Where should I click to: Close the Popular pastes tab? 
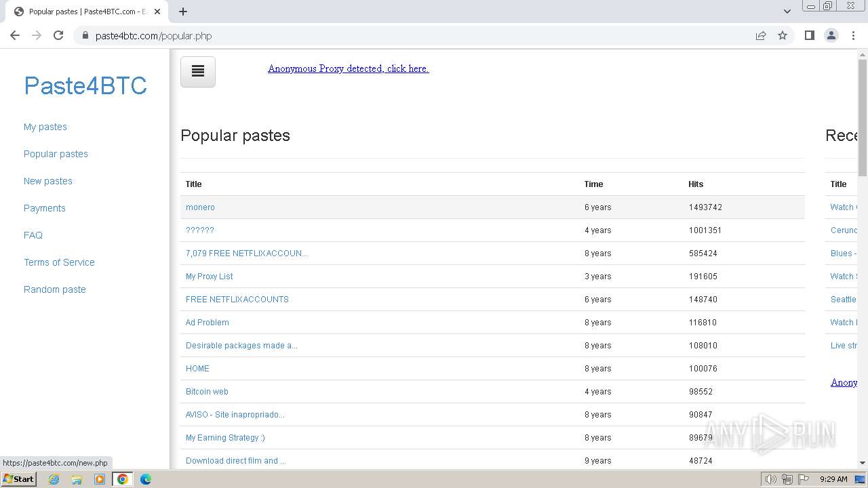tap(157, 12)
